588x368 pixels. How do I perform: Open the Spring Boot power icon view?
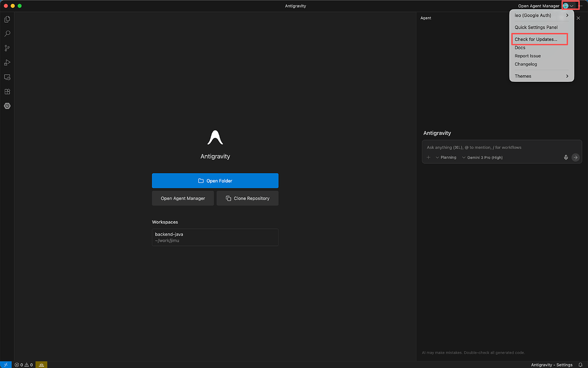click(x=7, y=106)
